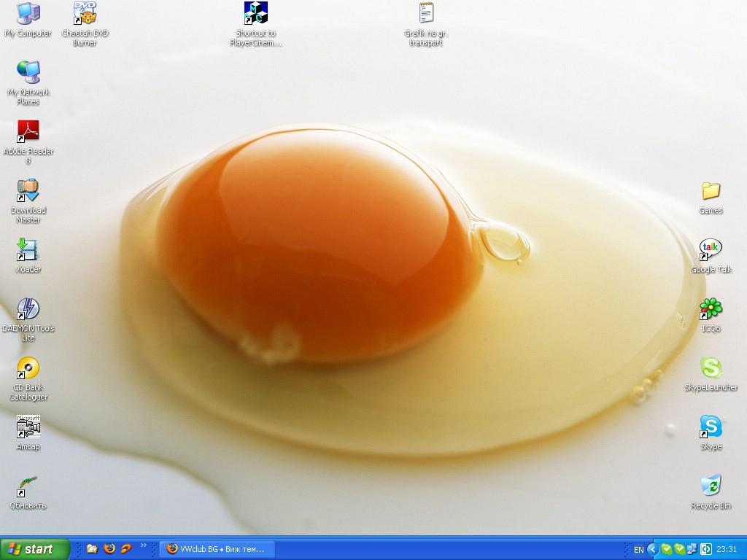Open the Recycle Bin

point(711,486)
